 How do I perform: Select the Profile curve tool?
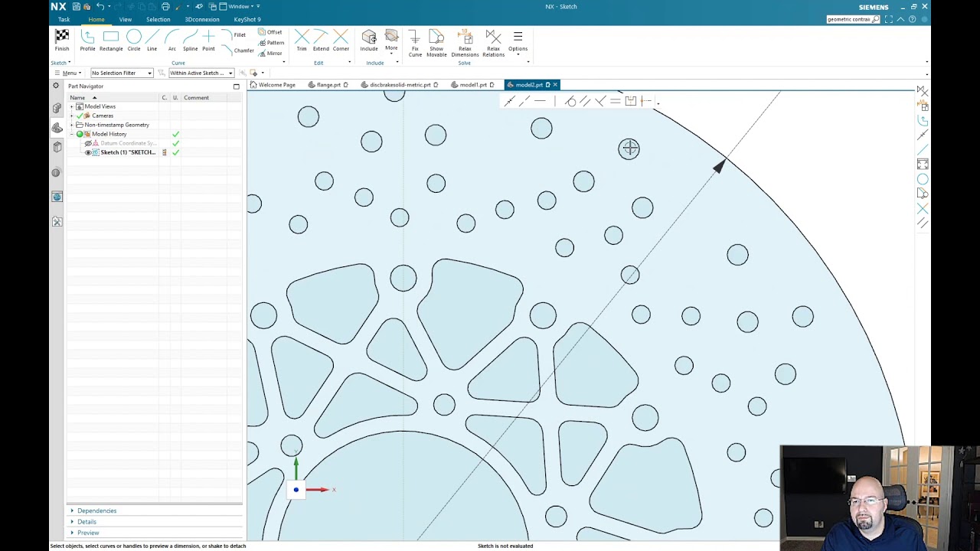(x=87, y=41)
